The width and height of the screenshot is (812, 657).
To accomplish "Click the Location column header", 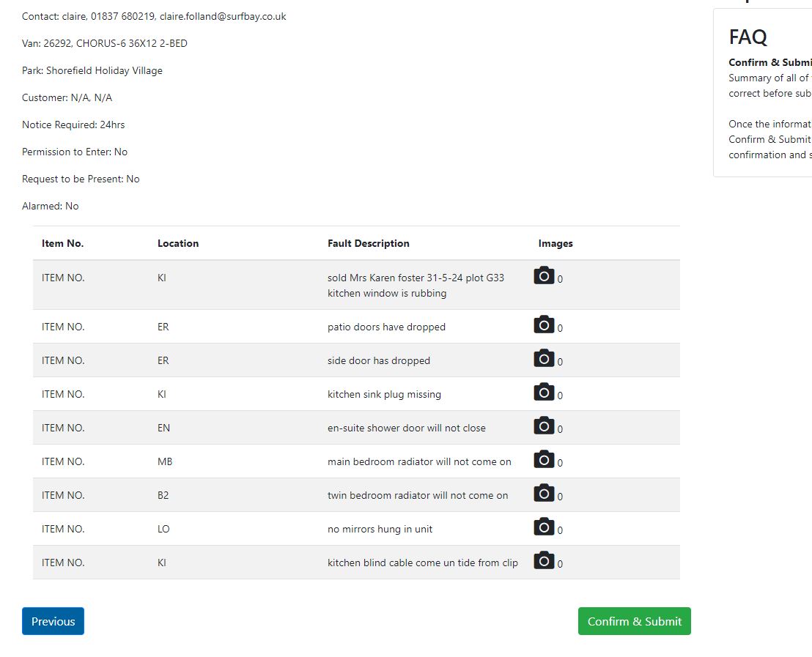I will pyautogui.click(x=178, y=243).
